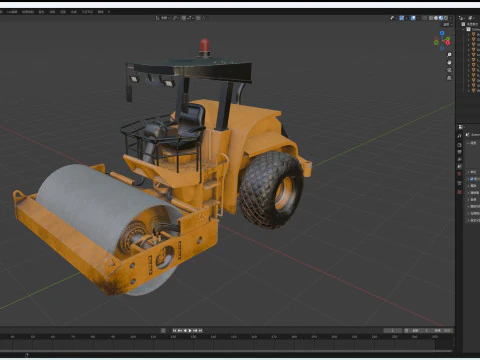Click the current frame number field
The image size is (480, 360).
393,330
